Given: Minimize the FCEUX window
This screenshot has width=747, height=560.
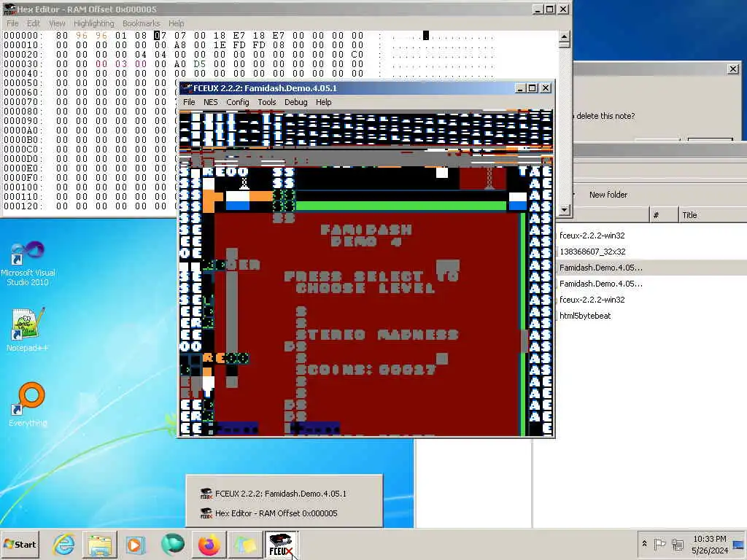Looking at the screenshot, I should (x=520, y=88).
